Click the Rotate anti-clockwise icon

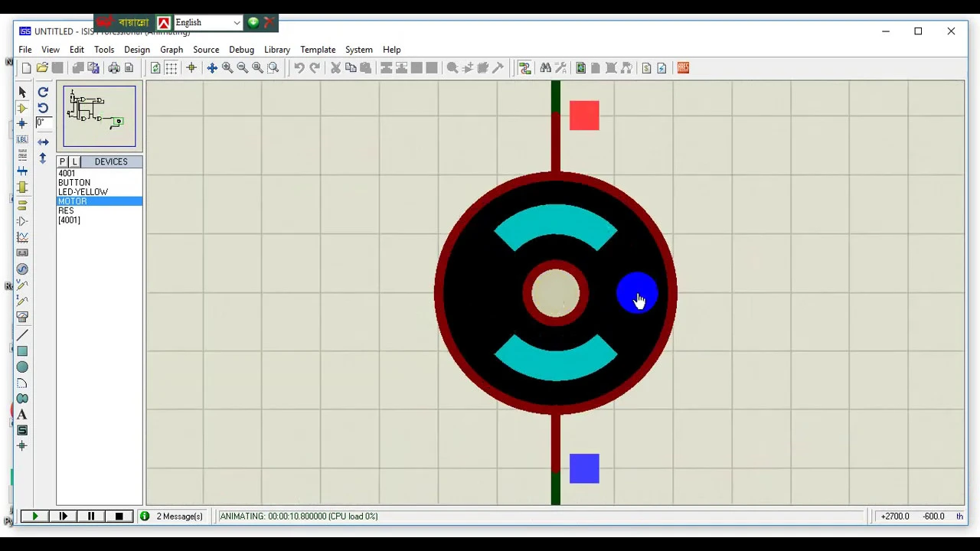(x=43, y=108)
